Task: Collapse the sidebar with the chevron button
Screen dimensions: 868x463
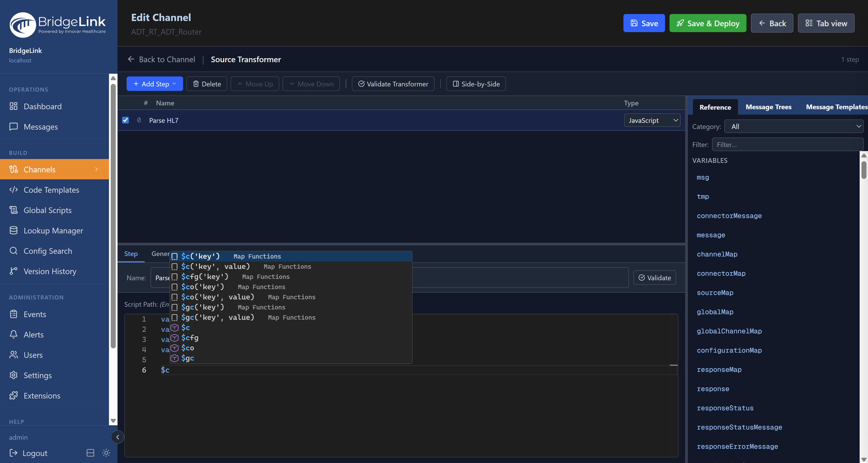Action: (117, 437)
